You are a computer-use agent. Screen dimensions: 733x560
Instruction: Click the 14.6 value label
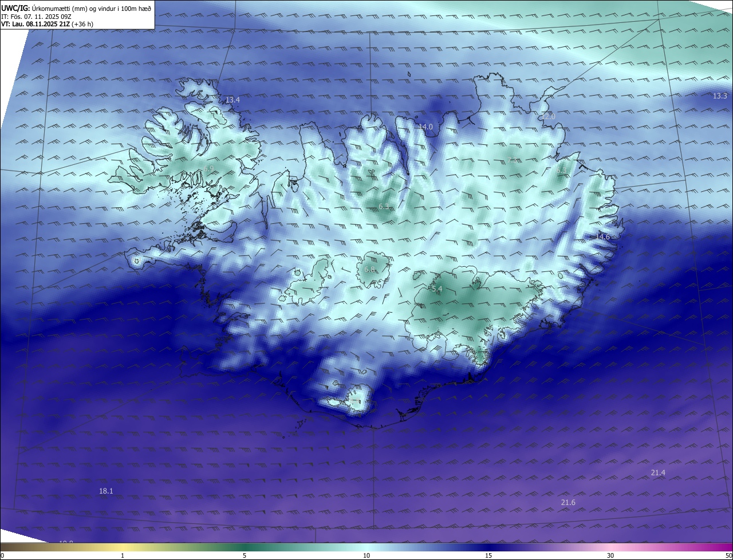(x=602, y=236)
